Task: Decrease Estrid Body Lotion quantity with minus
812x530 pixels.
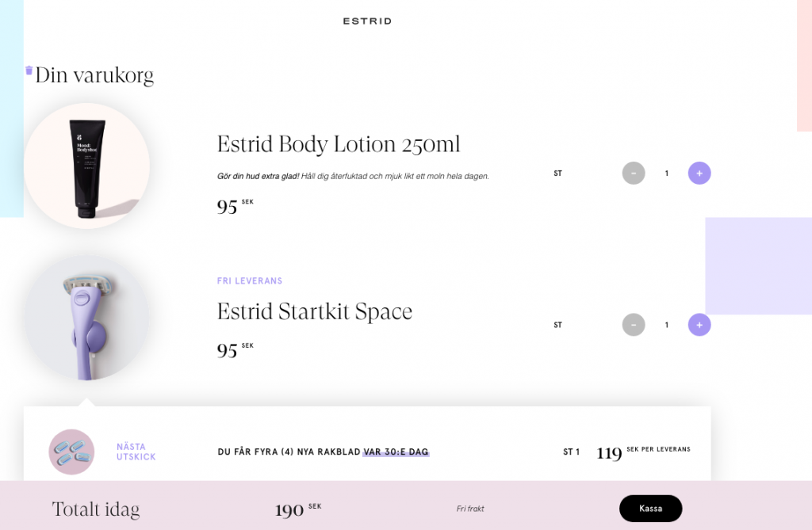Action: pos(634,173)
